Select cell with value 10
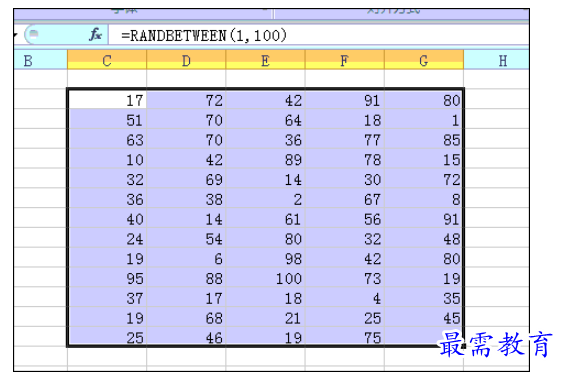The width and height of the screenshot is (561, 376). pyautogui.click(x=107, y=159)
